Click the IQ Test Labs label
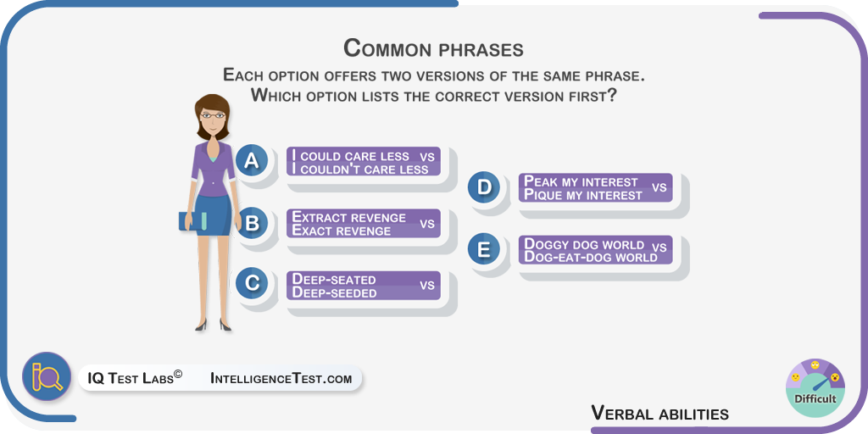Image resolution: width=868 pixels, height=434 pixels. [129, 378]
